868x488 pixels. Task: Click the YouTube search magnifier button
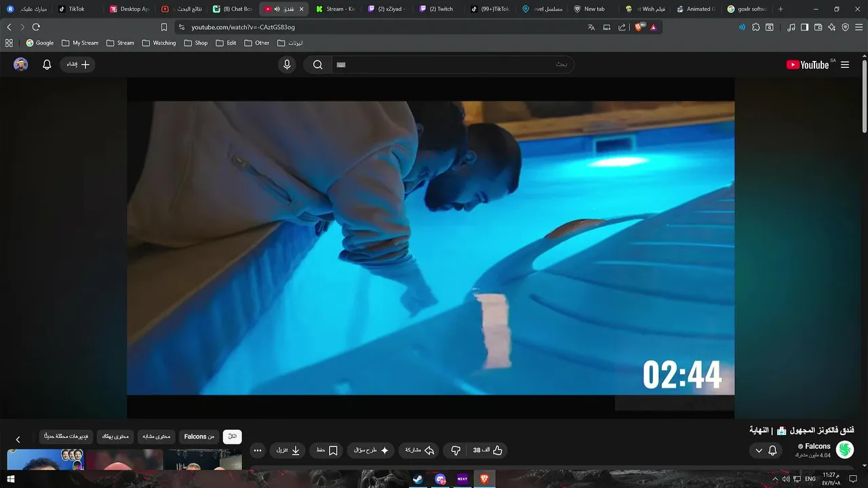coord(317,64)
